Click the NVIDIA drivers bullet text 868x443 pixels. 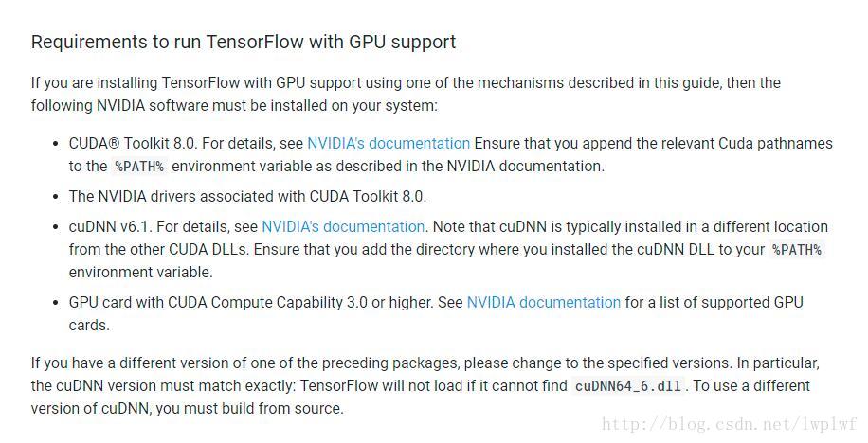[x=248, y=197]
